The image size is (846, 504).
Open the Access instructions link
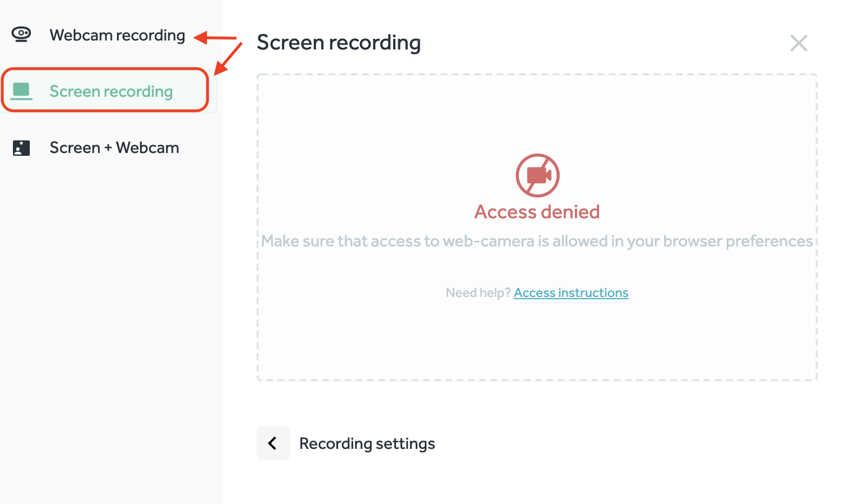pyautogui.click(x=571, y=292)
